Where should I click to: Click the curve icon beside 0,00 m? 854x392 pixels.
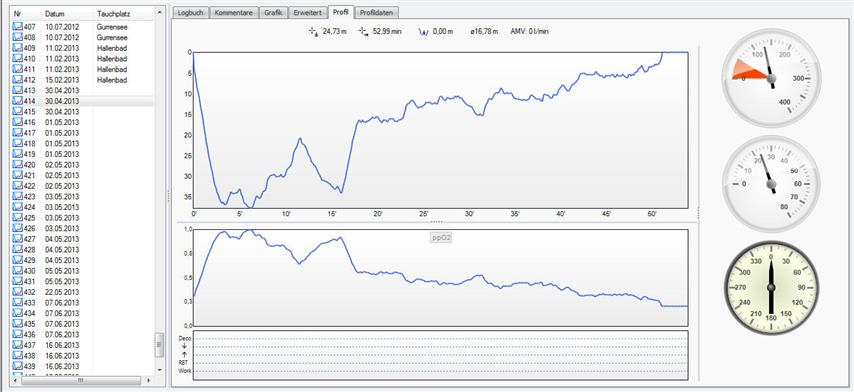coord(423,32)
